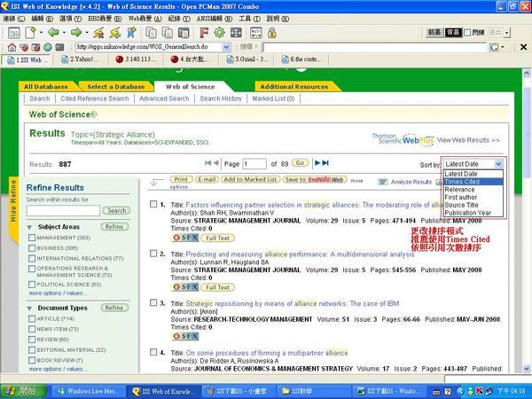Select the checkbox for result 2
Screen dimensions: 532x399
(153, 254)
